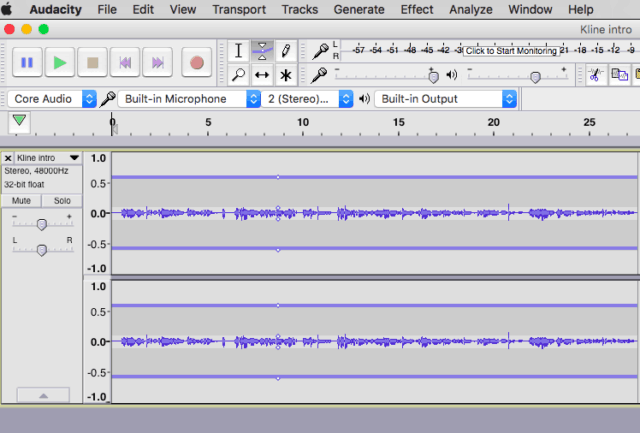
Task: Click the recording volume microphone icon
Action: click(x=319, y=75)
